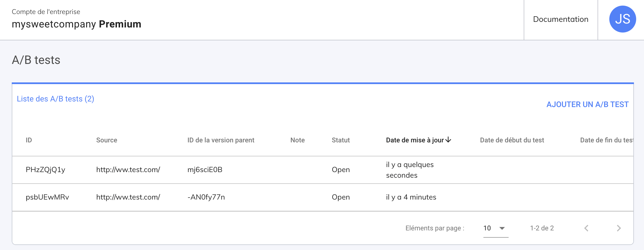
Task: Sort by Date de début du test
Action: tap(512, 140)
